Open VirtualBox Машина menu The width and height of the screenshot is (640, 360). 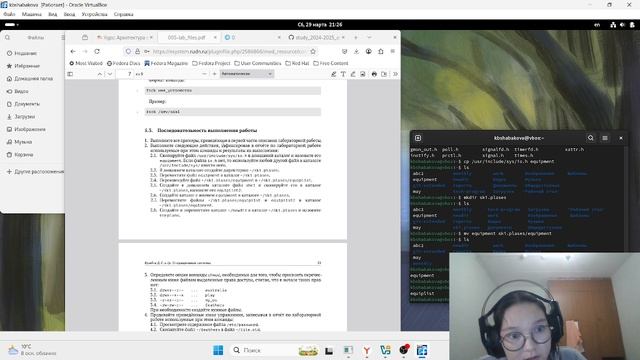point(32,14)
